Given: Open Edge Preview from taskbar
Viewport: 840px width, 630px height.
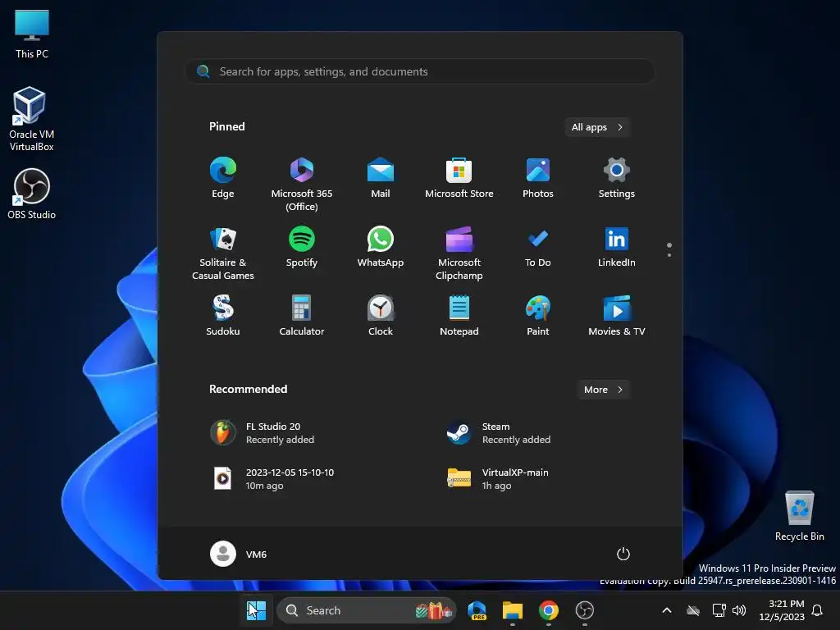Looking at the screenshot, I should click(477, 610).
